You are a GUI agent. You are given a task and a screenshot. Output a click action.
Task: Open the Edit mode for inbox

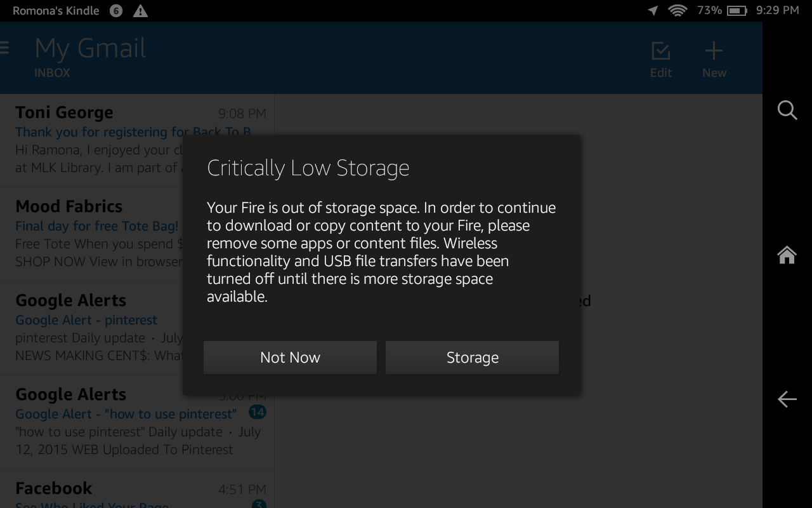(x=660, y=58)
